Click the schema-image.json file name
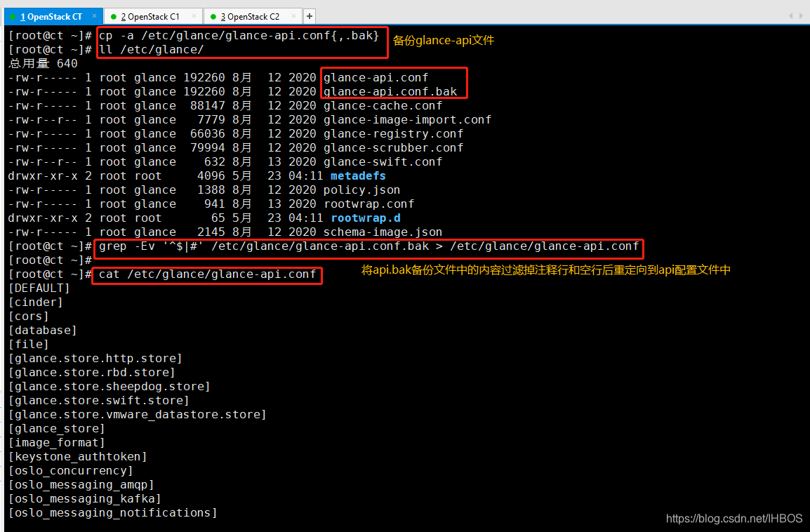The height and width of the screenshot is (532, 810). tap(383, 232)
